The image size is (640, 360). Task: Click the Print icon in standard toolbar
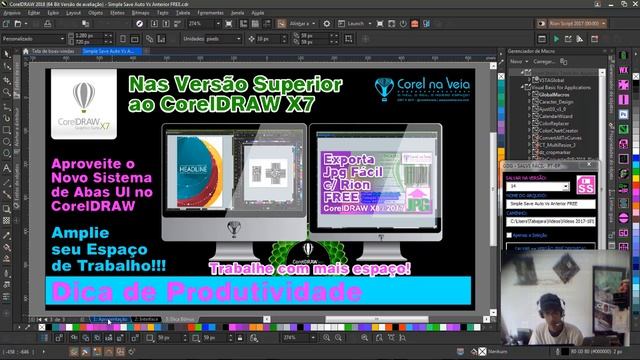coord(47,24)
